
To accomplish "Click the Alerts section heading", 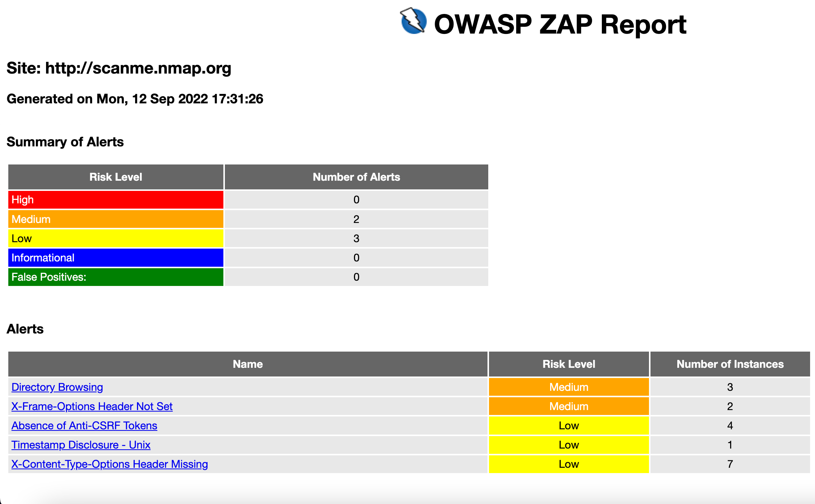I will 25,329.
